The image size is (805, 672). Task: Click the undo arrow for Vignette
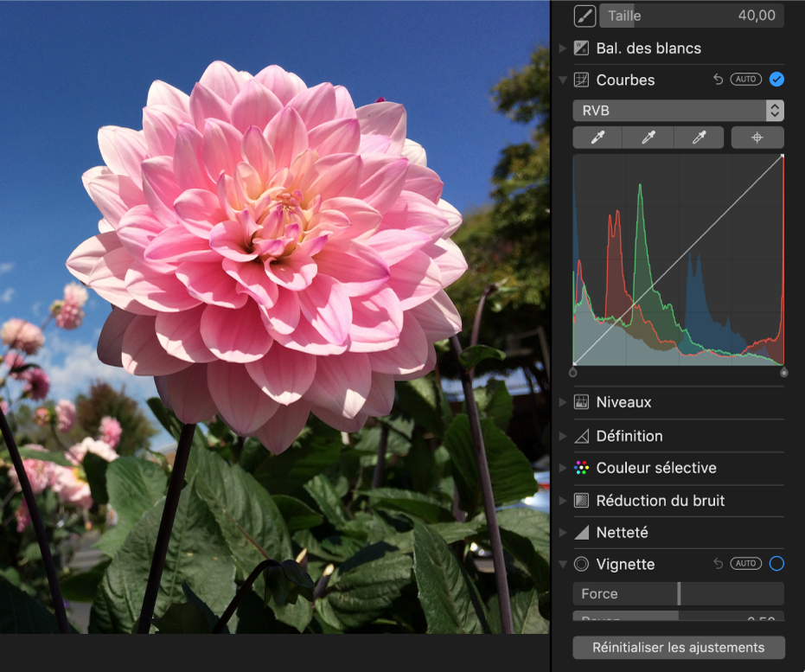pyautogui.click(x=718, y=564)
